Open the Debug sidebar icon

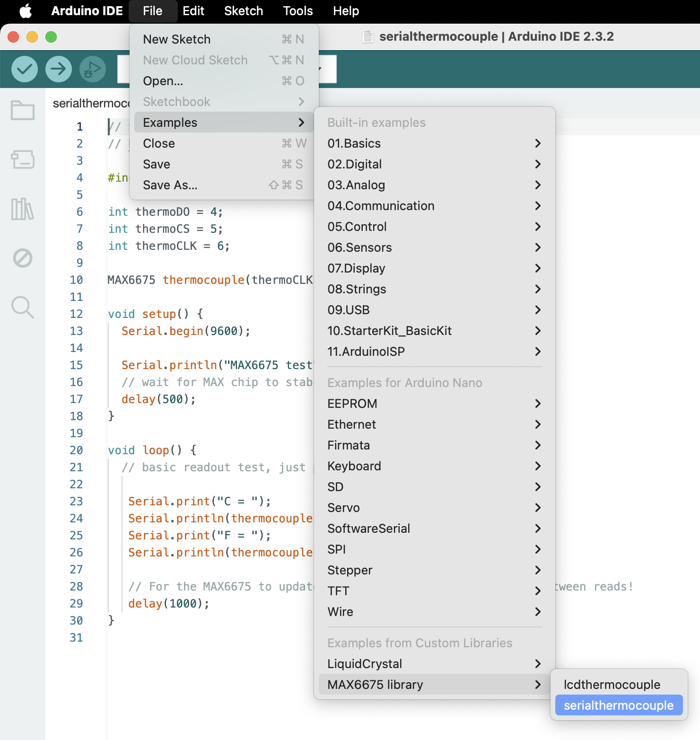(23, 258)
